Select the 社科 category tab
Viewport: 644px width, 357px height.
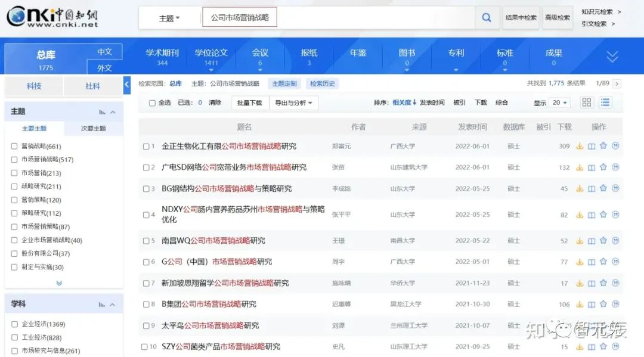93,86
